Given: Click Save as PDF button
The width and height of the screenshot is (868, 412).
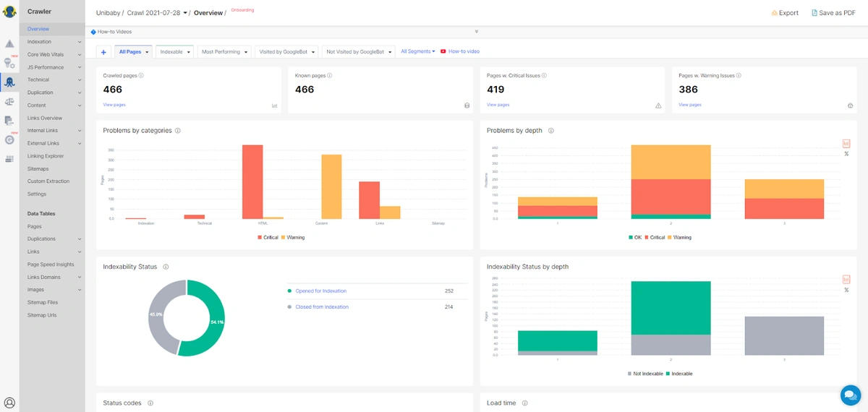Looking at the screenshot, I should coord(834,13).
